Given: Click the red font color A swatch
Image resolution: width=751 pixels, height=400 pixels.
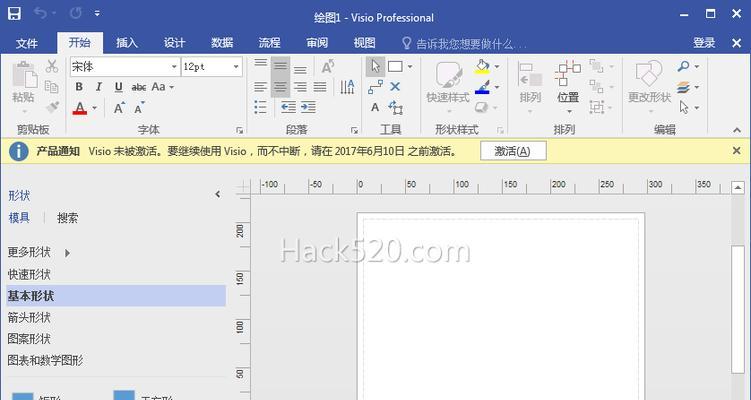Looking at the screenshot, I should click(x=80, y=108).
